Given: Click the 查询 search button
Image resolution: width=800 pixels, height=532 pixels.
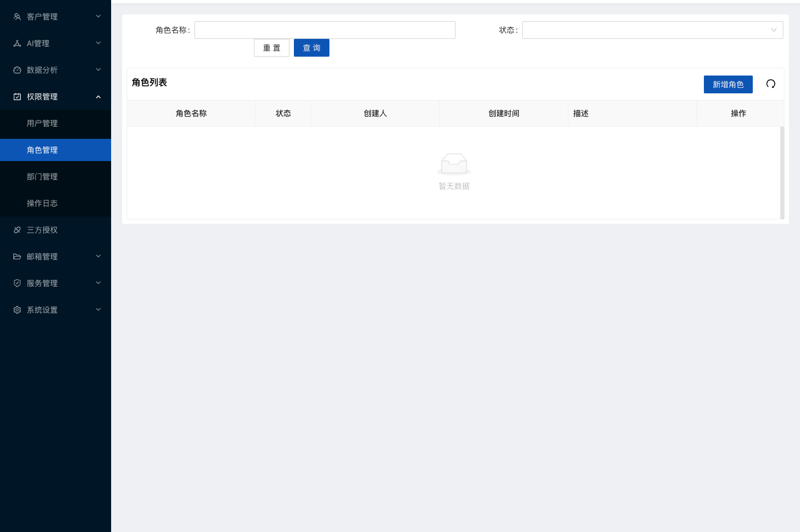Looking at the screenshot, I should tap(312, 48).
